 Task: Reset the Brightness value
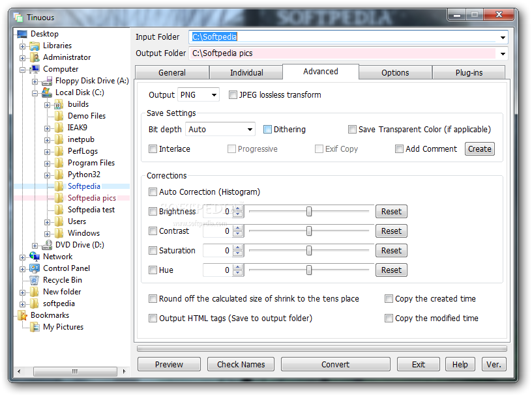tap(391, 212)
